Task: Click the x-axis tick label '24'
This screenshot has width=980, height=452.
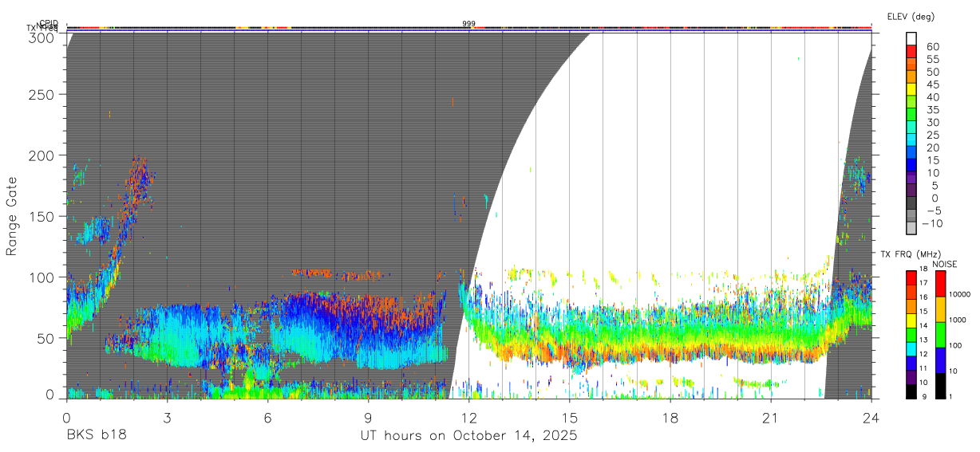Action: click(x=871, y=417)
